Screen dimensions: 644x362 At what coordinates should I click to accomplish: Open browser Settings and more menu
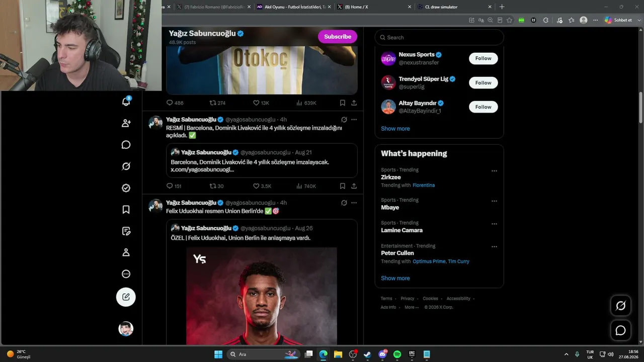(x=596, y=20)
